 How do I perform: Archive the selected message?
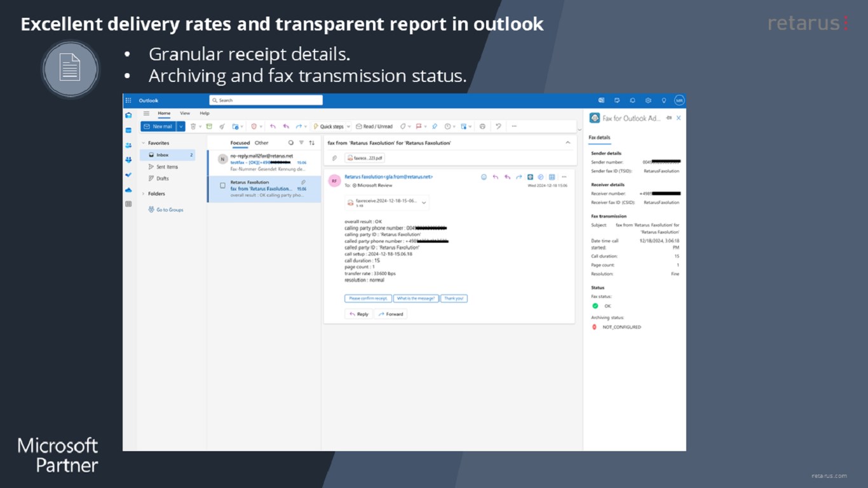tap(209, 126)
